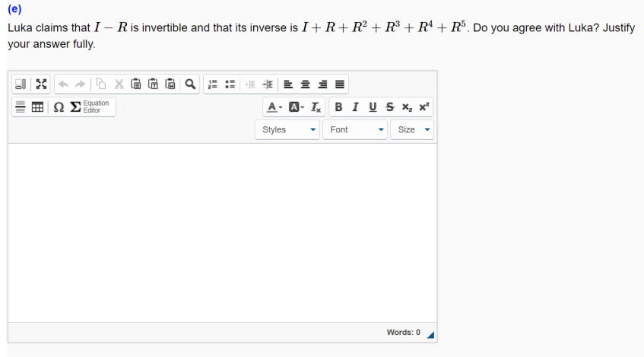Open the Size dropdown

(x=412, y=129)
